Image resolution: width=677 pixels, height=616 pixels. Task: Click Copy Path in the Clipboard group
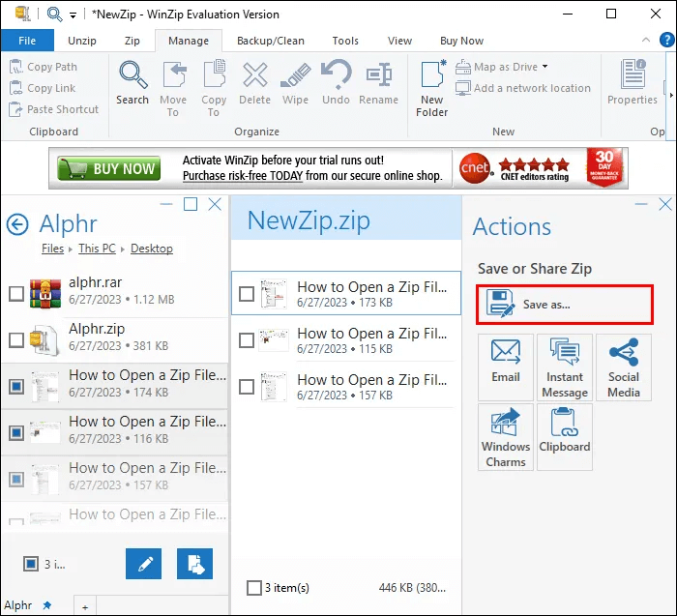point(44,67)
